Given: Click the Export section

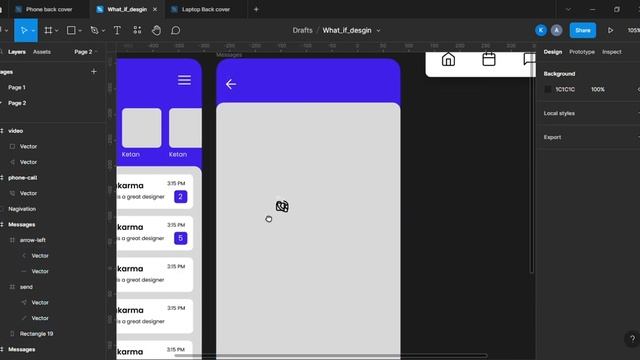Looking at the screenshot, I should click(x=552, y=137).
